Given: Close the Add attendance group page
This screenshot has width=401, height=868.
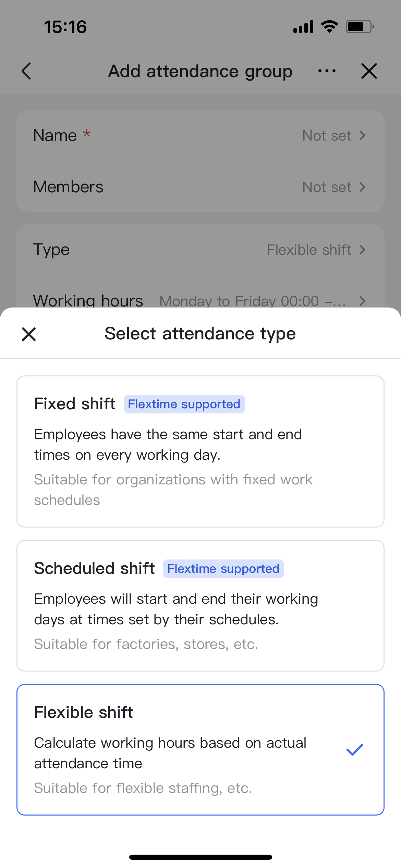Looking at the screenshot, I should point(369,71).
